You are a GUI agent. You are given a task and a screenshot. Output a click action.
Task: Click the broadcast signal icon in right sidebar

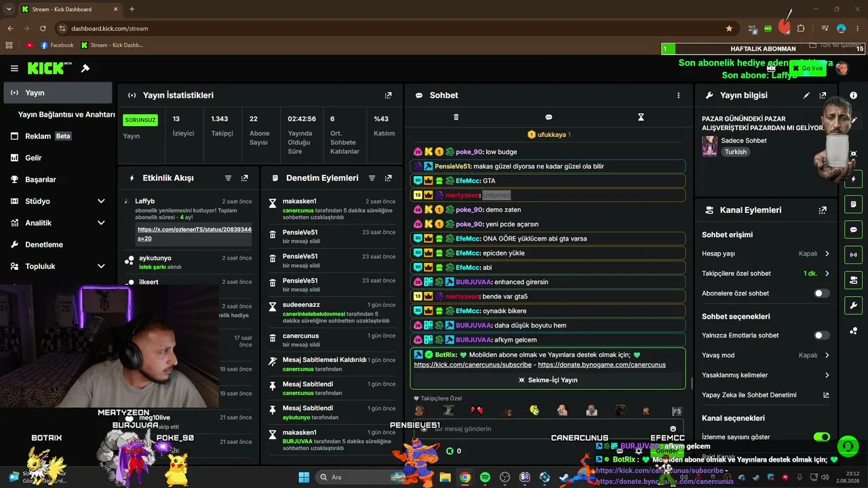[853, 255]
